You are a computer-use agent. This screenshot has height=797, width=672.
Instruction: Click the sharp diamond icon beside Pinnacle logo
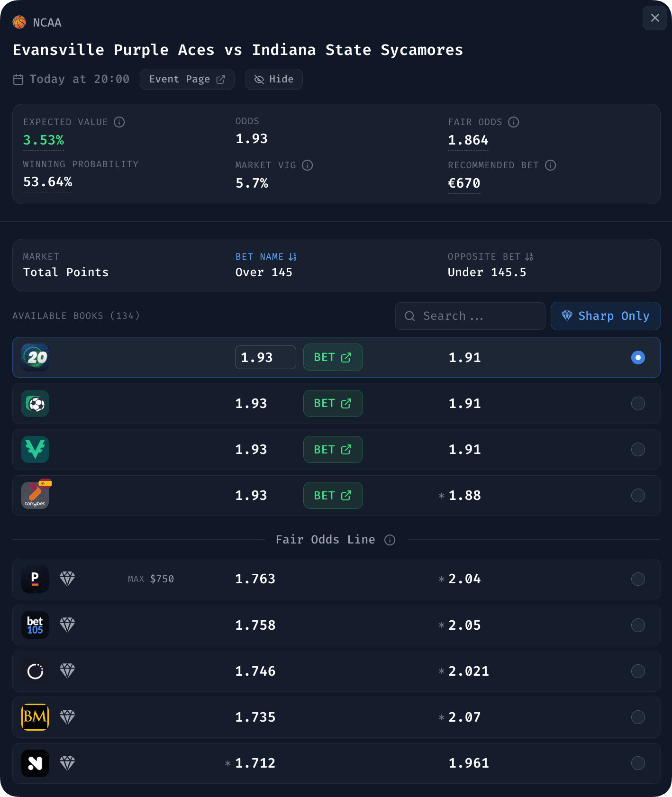pos(67,579)
